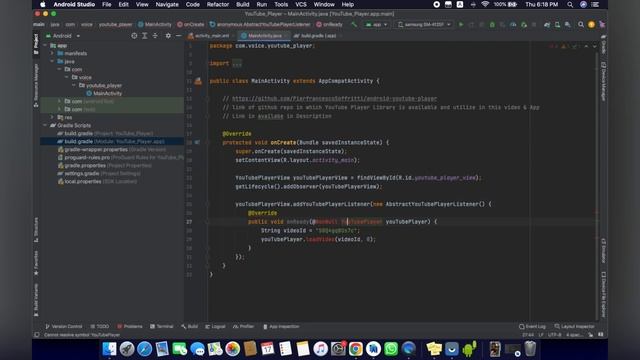Launch Google Chrome from the dock
The width and height of the screenshot is (640, 360).
[356, 349]
